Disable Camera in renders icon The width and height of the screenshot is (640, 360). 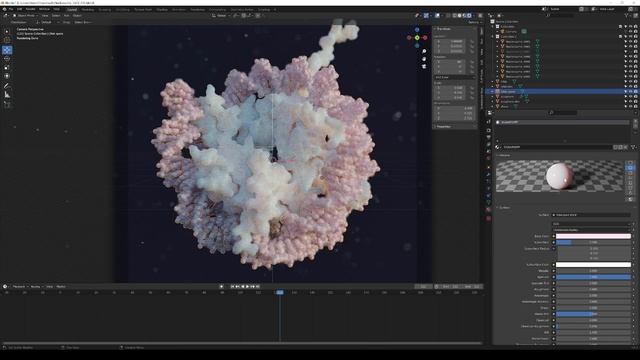636,31
